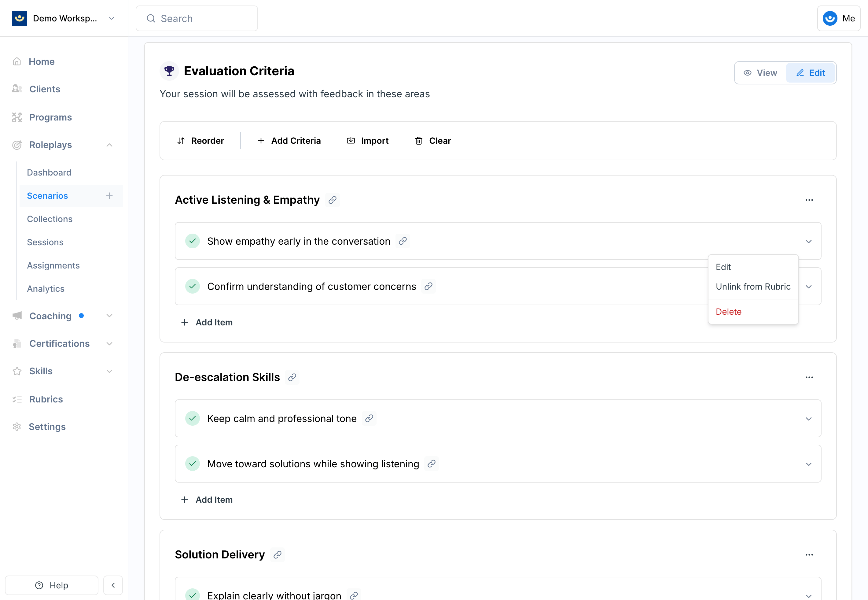Open Programs from the sidebar
The image size is (868, 600).
pyautogui.click(x=50, y=117)
